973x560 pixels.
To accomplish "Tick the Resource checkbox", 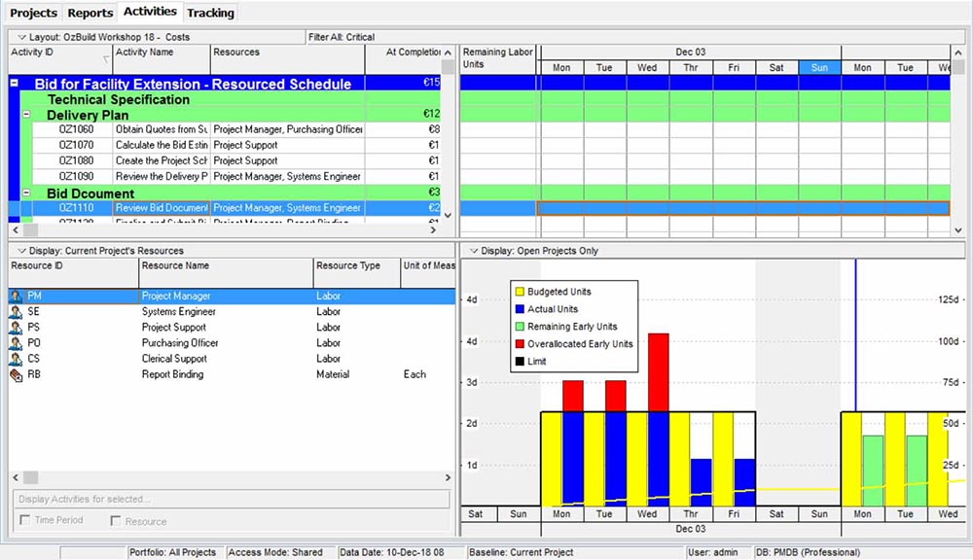I will 116,521.
